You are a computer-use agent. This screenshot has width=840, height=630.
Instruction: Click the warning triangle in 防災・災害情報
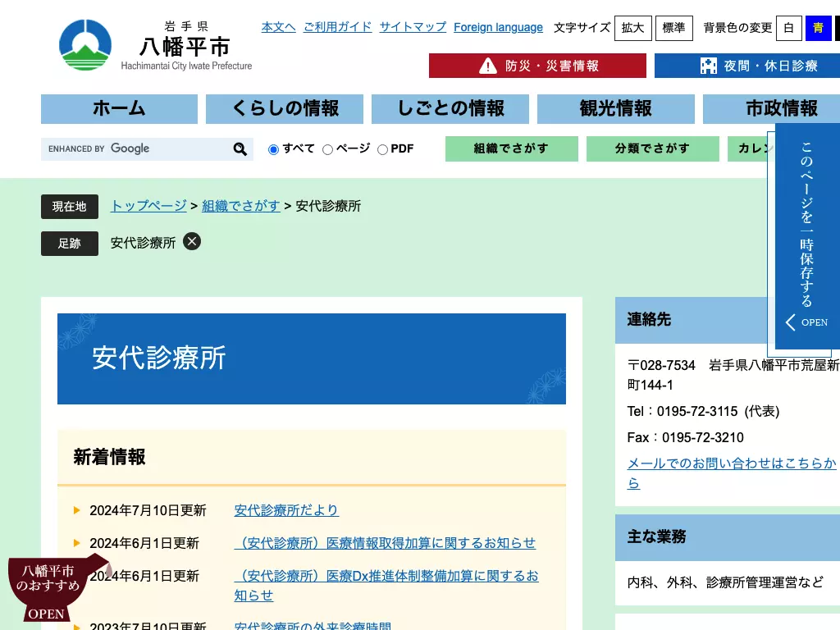(487, 66)
